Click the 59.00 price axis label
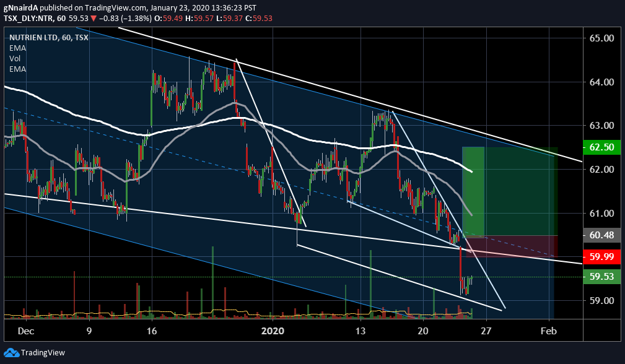Screen dimensions: 625x364 point(601,301)
